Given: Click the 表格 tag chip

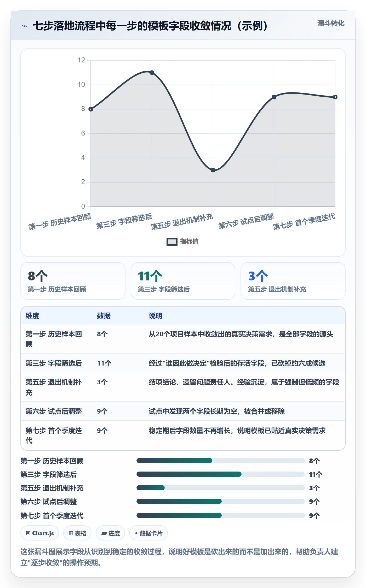Looking at the screenshot, I should pyautogui.click(x=77, y=533).
